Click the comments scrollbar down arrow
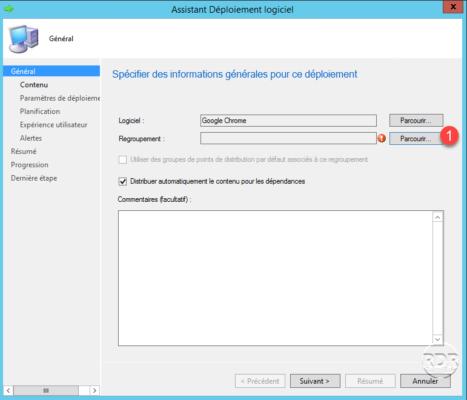Screen dimensions: 467x400 point(438,339)
